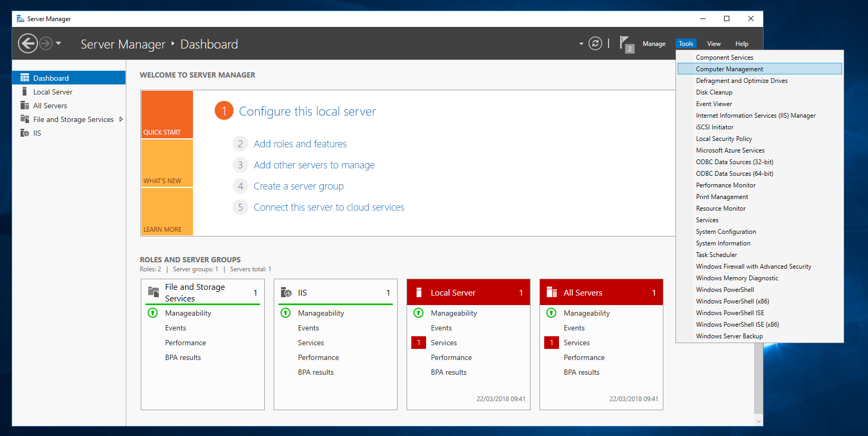Viewport: 868px width, 436px height.
Task: Click the refresh dashboard icon
Action: pos(595,43)
